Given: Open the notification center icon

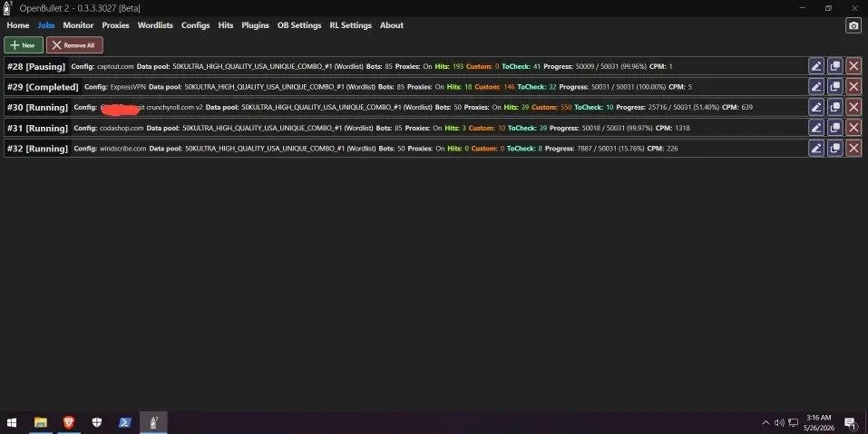Looking at the screenshot, I should point(850,423).
